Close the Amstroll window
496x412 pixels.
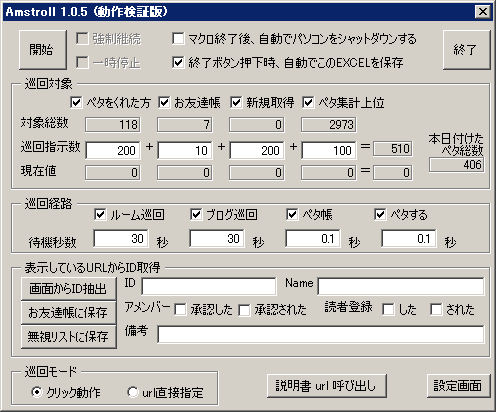pyautogui.click(x=482, y=12)
